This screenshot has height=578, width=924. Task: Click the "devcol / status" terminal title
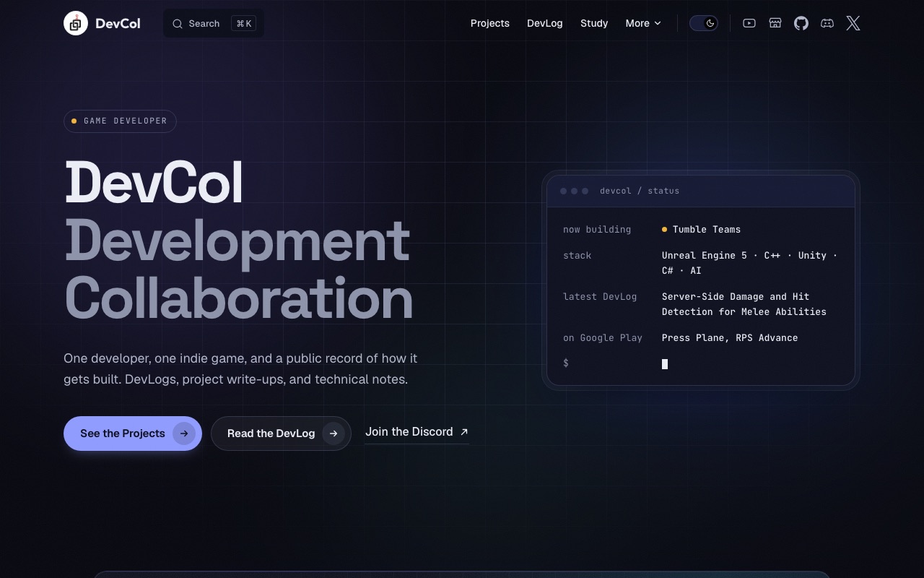click(640, 191)
